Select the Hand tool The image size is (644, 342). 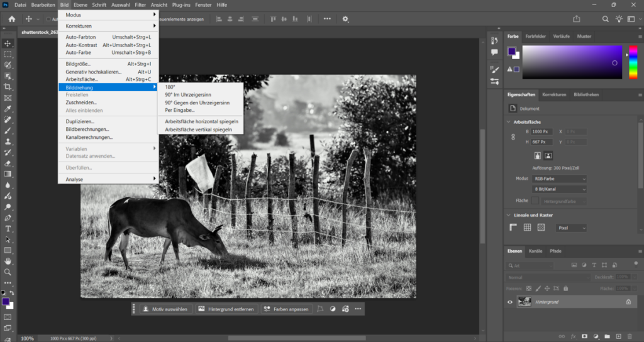pyautogui.click(x=8, y=261)
